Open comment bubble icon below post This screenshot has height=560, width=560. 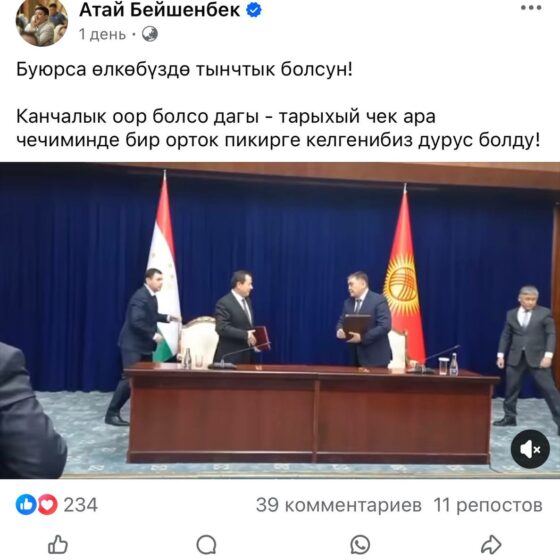click(x=206, y=545)
